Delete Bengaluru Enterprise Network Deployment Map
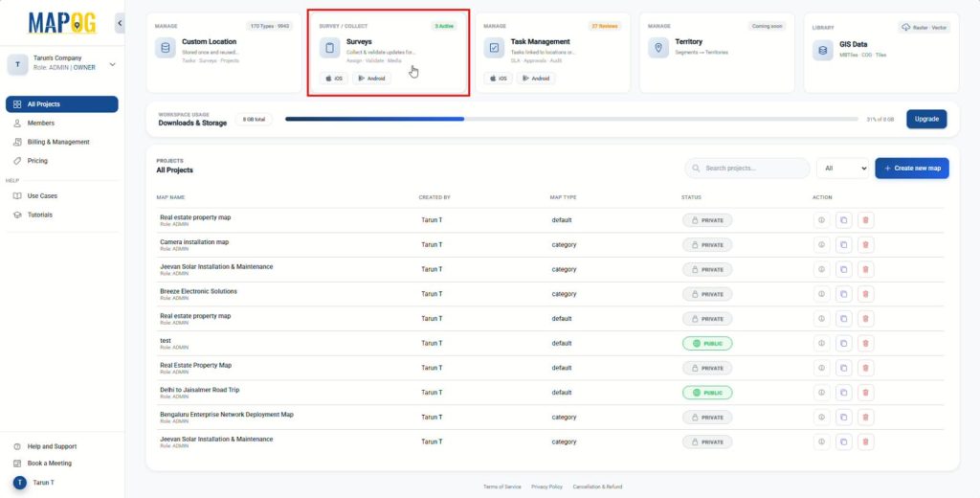980x498 pixels. (865, 418)
